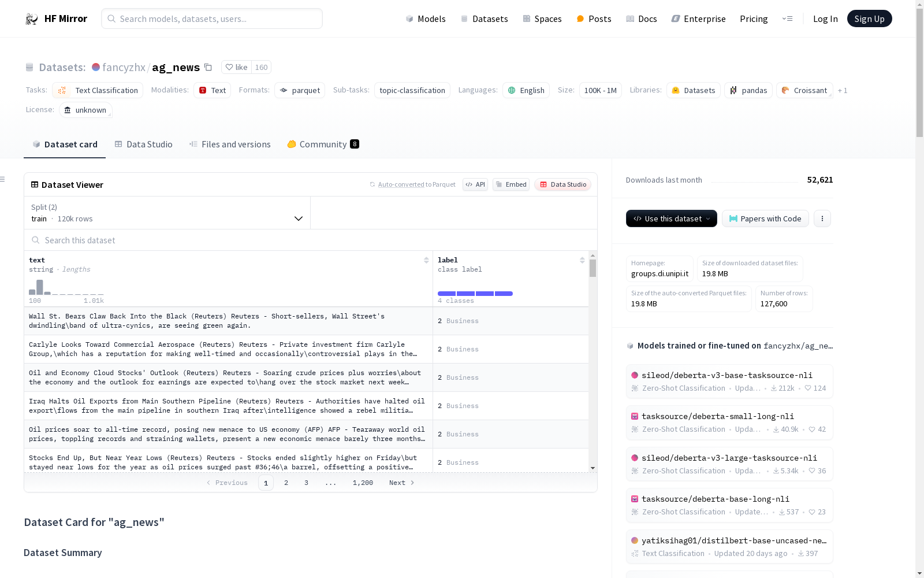The image size is (924, 578).
Task: Click the 160 likes count
Action: click(261, 68)
